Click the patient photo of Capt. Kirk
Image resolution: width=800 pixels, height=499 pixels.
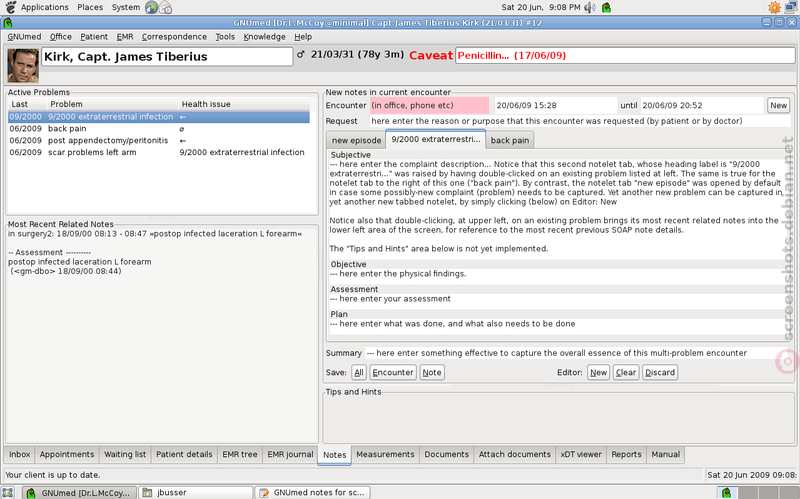23,65
